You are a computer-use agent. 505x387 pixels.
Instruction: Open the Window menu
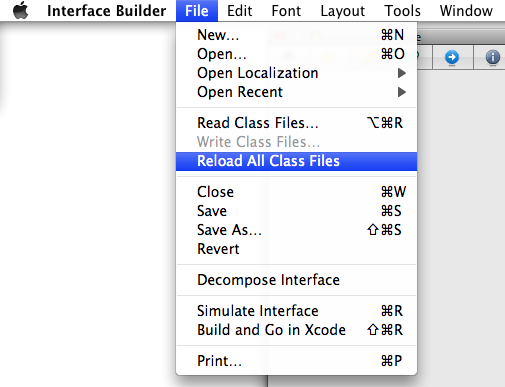466,11
